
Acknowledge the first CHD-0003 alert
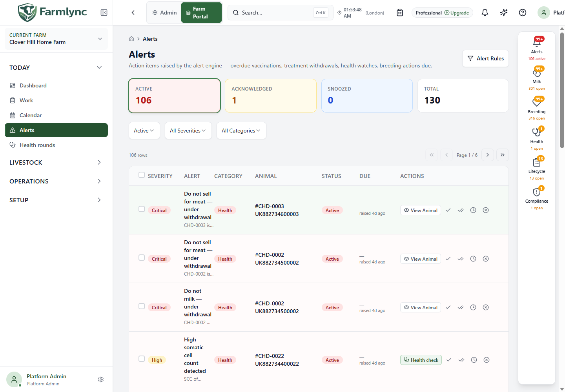pos(448,210)
